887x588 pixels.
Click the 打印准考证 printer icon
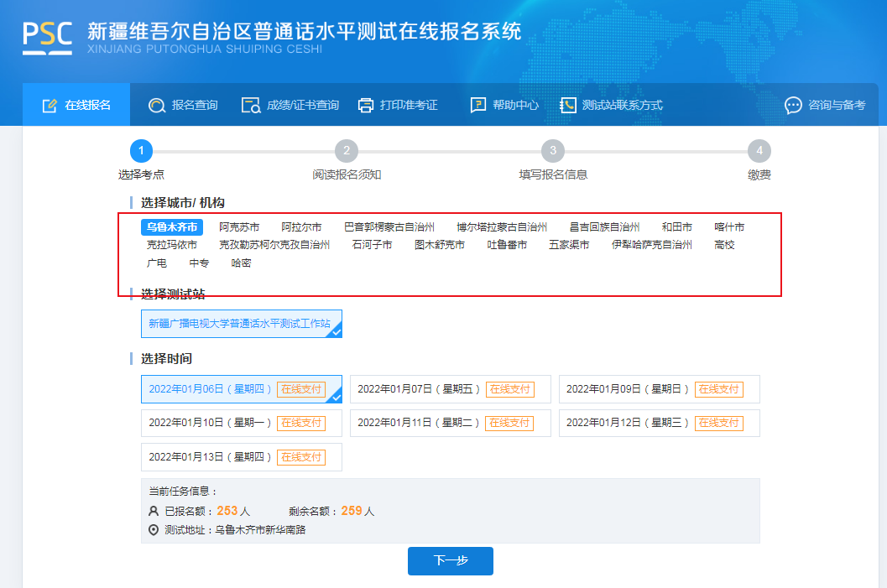click(x=366, y=105)
